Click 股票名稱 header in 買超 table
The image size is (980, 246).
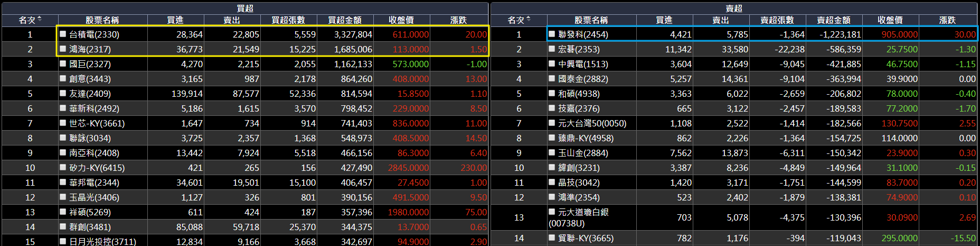(102, 20)
